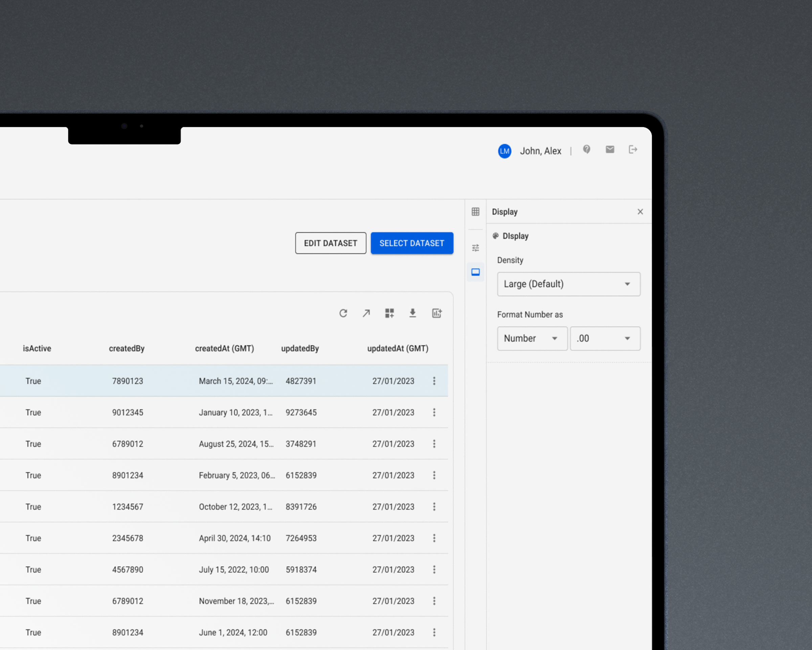Click the user name John, Alex
This screenshot has width=812, height=650.
point(540,151)
